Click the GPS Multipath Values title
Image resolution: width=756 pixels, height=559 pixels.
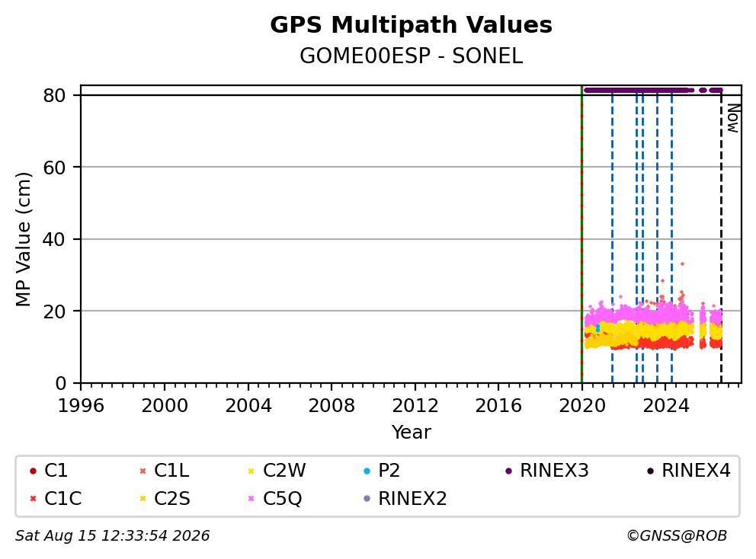411,25
